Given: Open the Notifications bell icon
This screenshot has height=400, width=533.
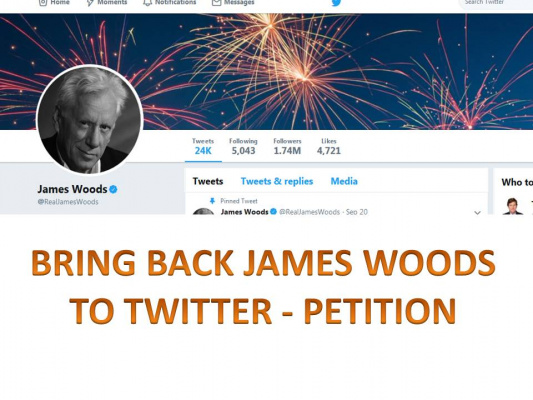Looking at the screenshot, I should pyautogui.click(x=147, y=3).
